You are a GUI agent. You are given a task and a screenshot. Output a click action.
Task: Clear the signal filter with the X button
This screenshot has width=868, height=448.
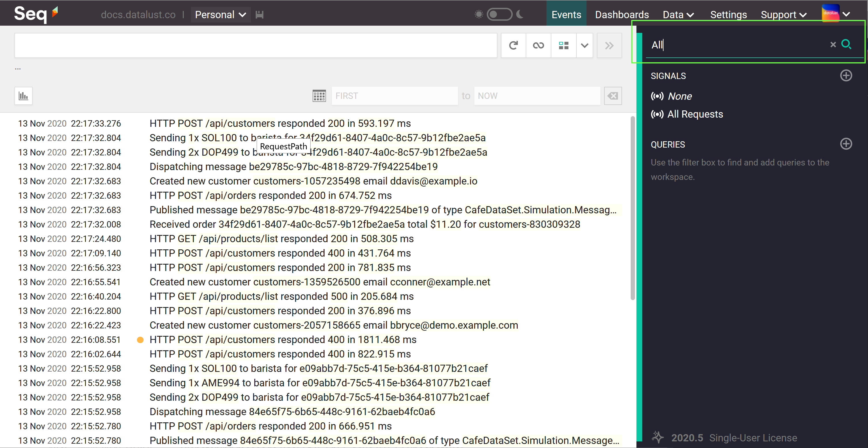[x=833, y=44]
